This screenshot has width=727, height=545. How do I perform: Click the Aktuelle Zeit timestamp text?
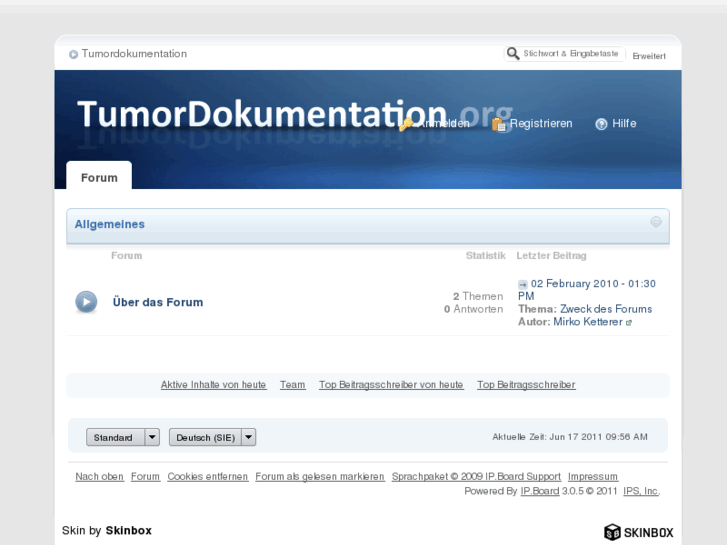click(x=570, y=437)
